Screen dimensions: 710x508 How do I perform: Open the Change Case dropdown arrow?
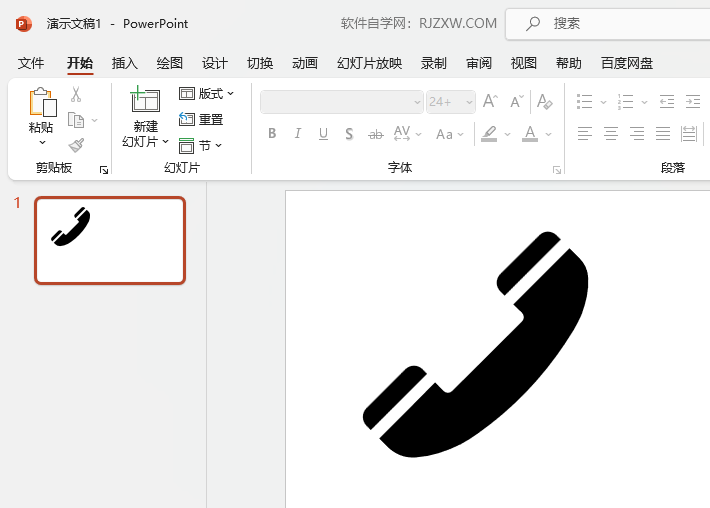pos(461,134)
